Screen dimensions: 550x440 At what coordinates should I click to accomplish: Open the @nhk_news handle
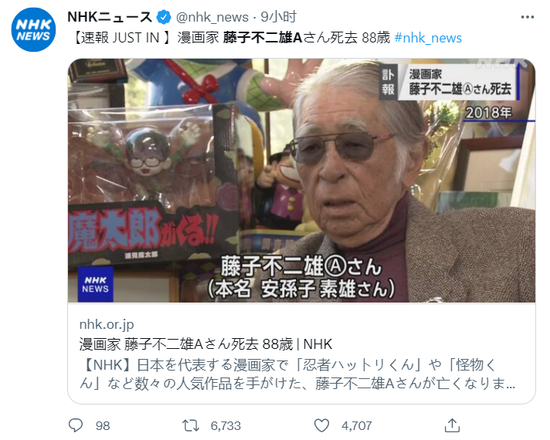212,17
